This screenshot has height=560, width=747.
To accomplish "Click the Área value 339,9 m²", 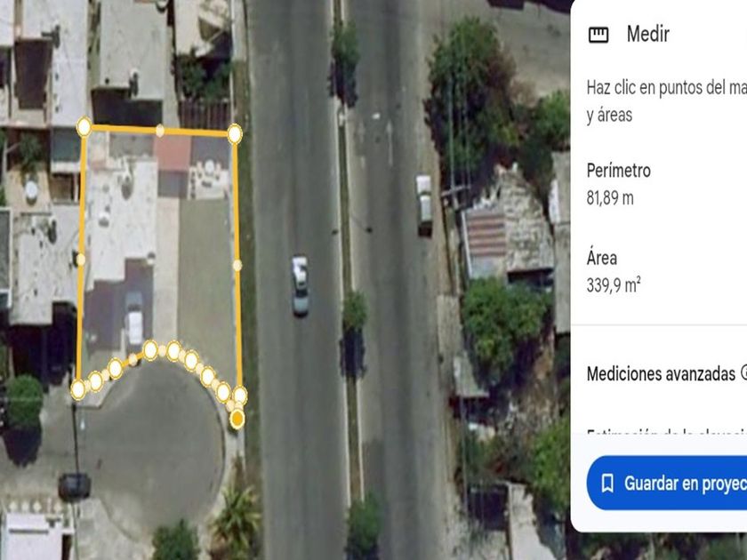I will [x=614, y=285].
